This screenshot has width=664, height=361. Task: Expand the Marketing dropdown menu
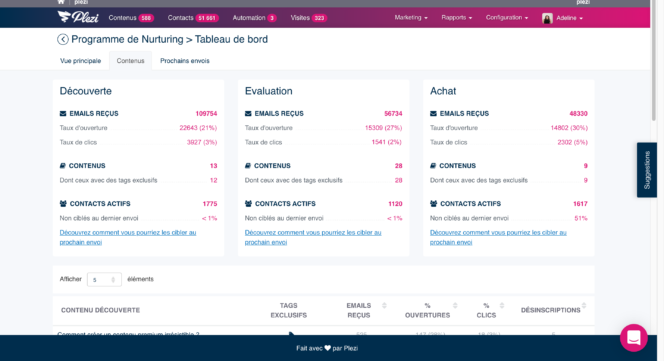point(411,18)
